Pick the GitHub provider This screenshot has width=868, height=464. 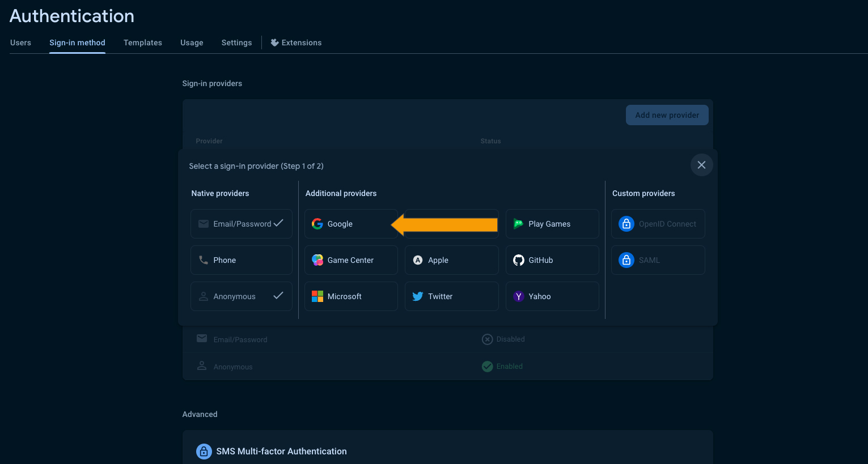tap(552, 260)
